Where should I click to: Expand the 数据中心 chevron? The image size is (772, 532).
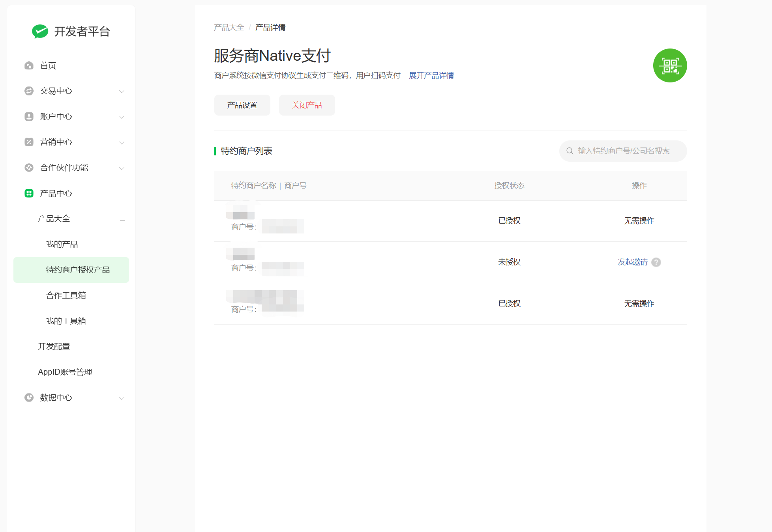point(122,398)
